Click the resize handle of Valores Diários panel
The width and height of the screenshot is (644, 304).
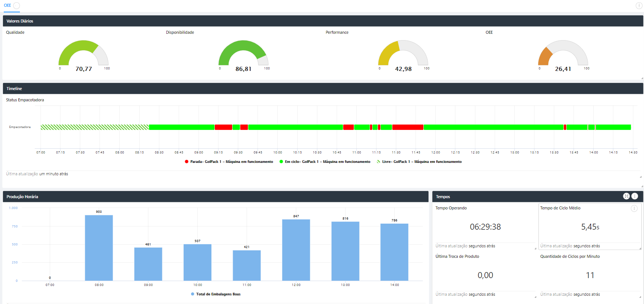pyautogui.click(x=642, y=78)
